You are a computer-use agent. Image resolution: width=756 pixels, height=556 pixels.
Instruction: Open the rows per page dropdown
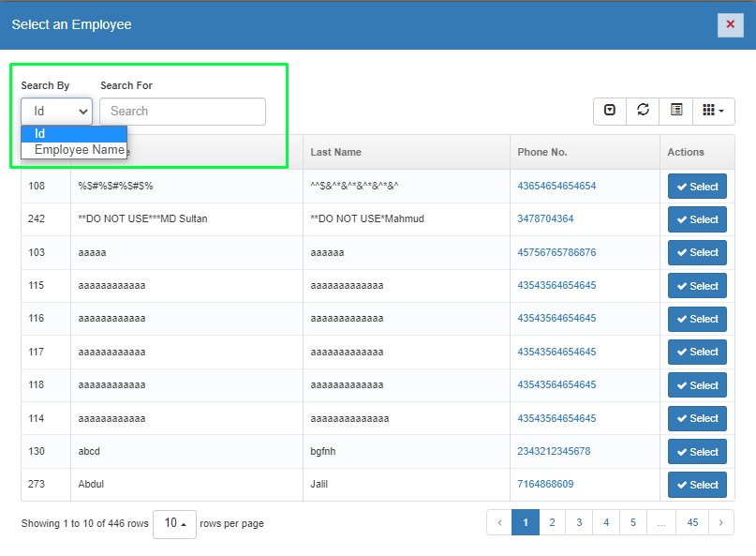click(174, 523)
